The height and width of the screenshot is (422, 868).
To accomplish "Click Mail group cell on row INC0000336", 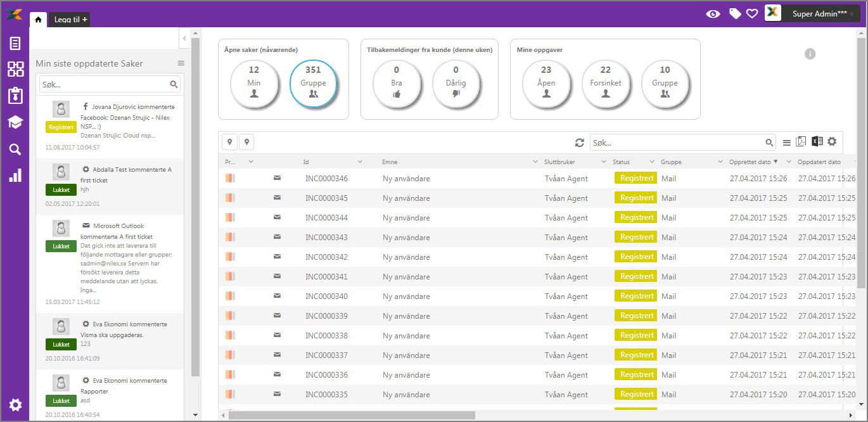I will pos(668,375).
